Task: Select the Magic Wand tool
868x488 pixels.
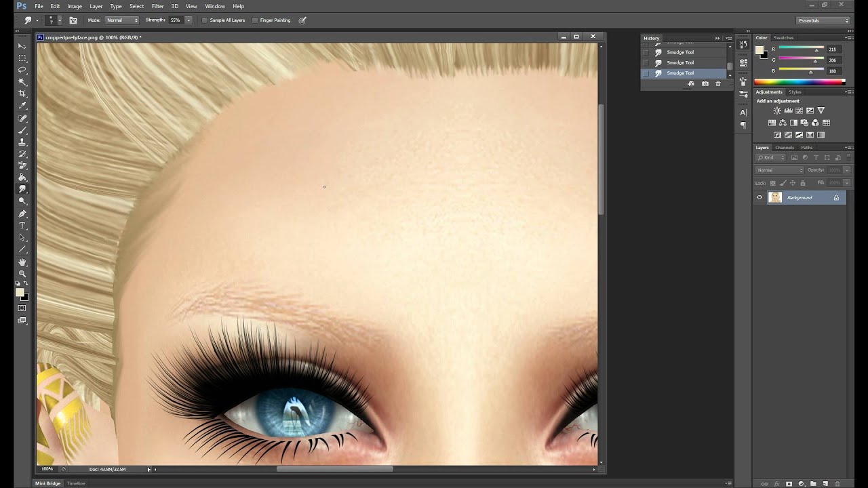Action: click(22, 81)
